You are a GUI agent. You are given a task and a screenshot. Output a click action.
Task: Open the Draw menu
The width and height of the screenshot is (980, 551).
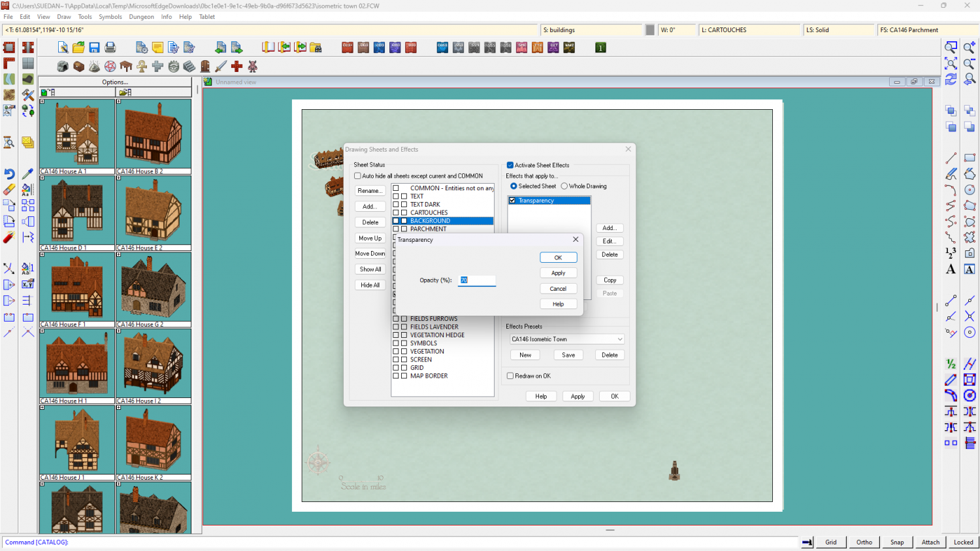point(64,17)
